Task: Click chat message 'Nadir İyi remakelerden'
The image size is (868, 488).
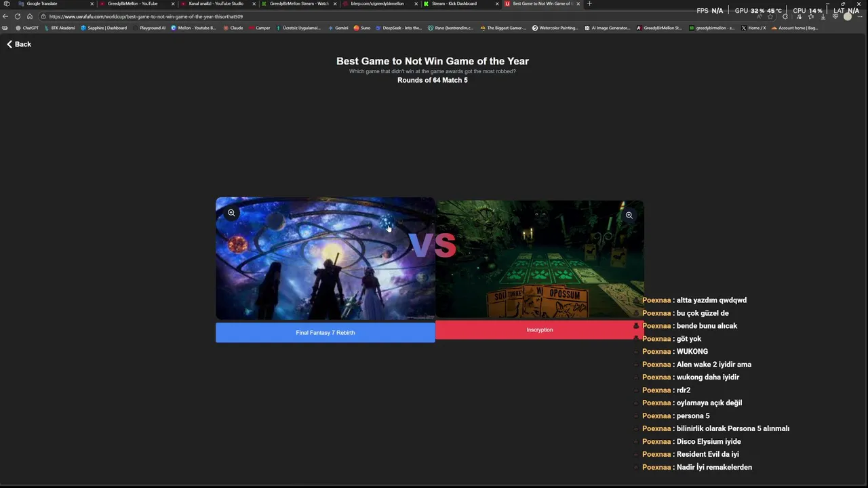Action: (714, 468)
